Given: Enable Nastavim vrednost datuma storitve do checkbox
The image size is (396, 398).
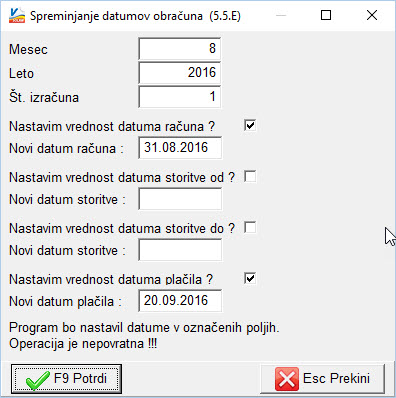Looking at the screenshot, I should (250, 227).
